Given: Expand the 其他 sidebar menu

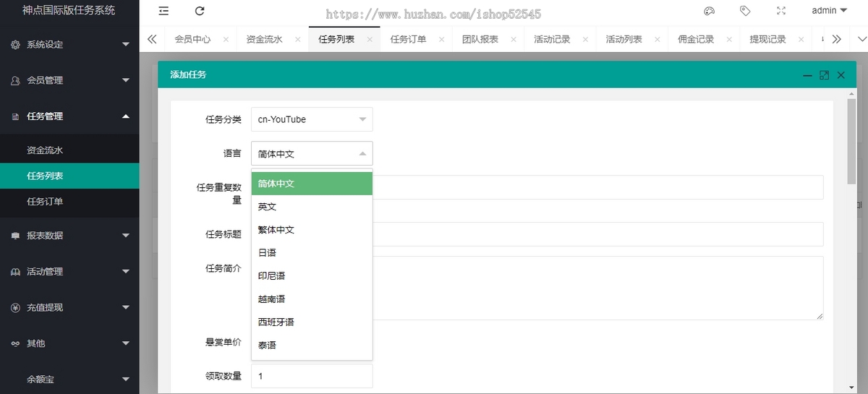Looking at the screenshot, I should [69, 343].
